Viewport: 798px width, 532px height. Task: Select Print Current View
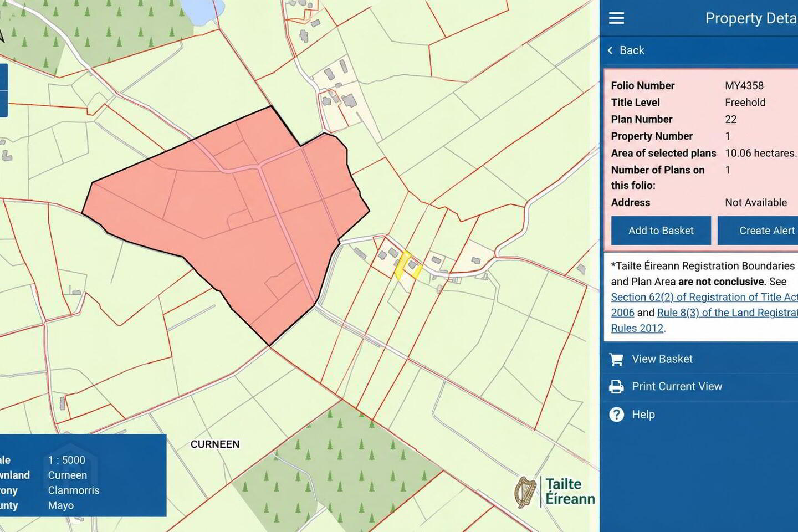(677, 386)
